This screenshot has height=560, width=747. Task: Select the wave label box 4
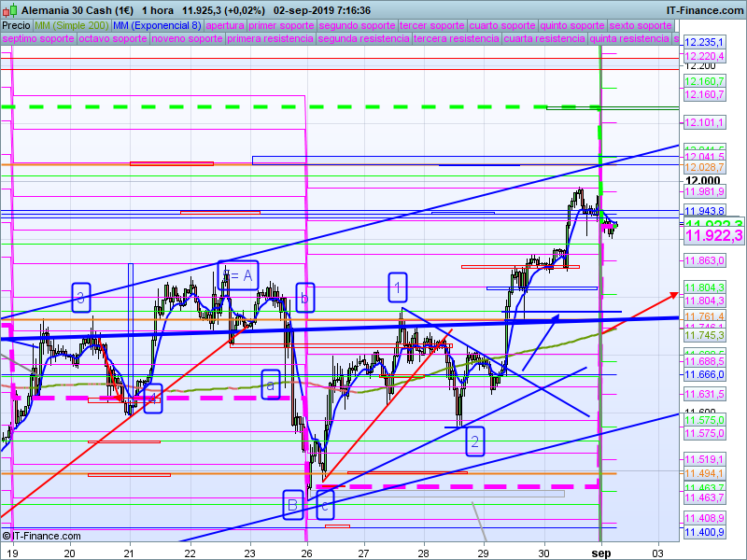click(x=153, y=399)
